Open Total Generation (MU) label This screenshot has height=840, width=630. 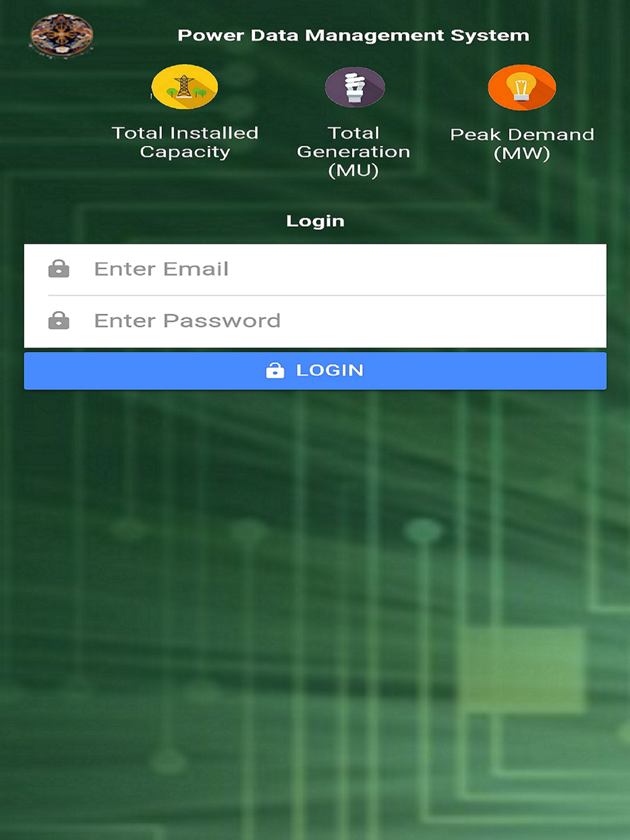coord(353,152)
